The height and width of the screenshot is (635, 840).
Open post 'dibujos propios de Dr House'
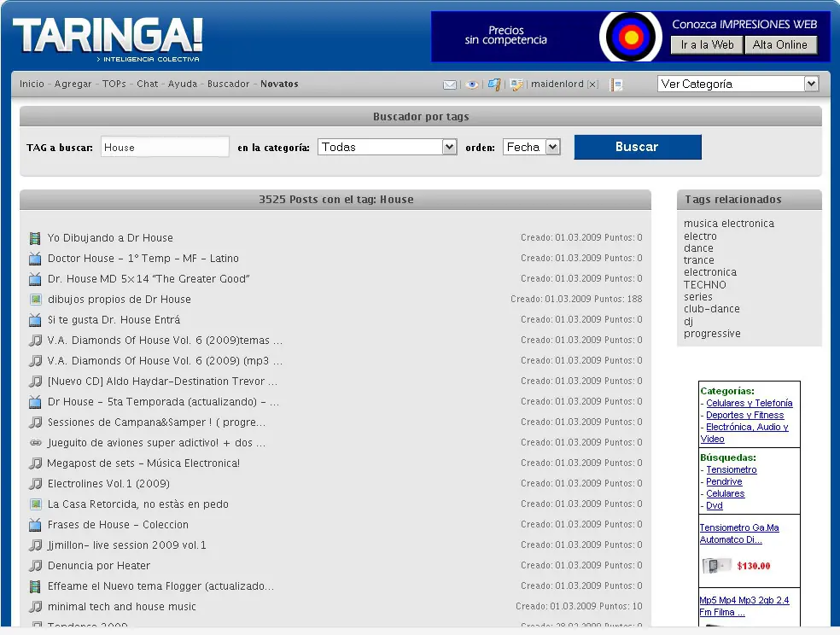coord(119,300)
